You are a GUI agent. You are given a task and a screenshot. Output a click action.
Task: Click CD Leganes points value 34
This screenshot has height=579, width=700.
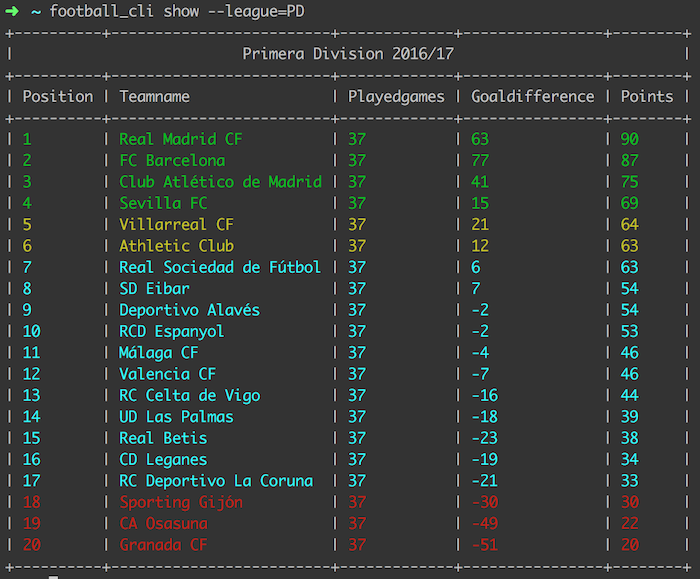click(629, 459)
